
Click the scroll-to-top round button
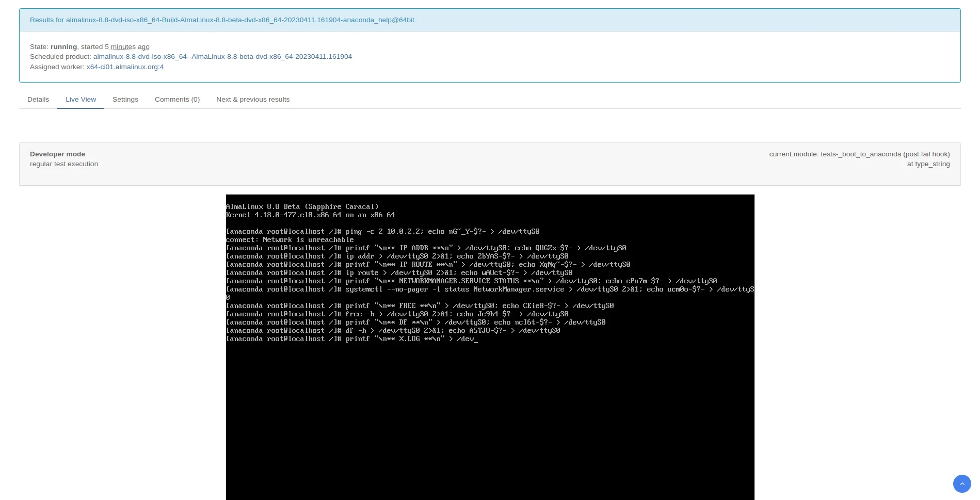pos(961,484)
